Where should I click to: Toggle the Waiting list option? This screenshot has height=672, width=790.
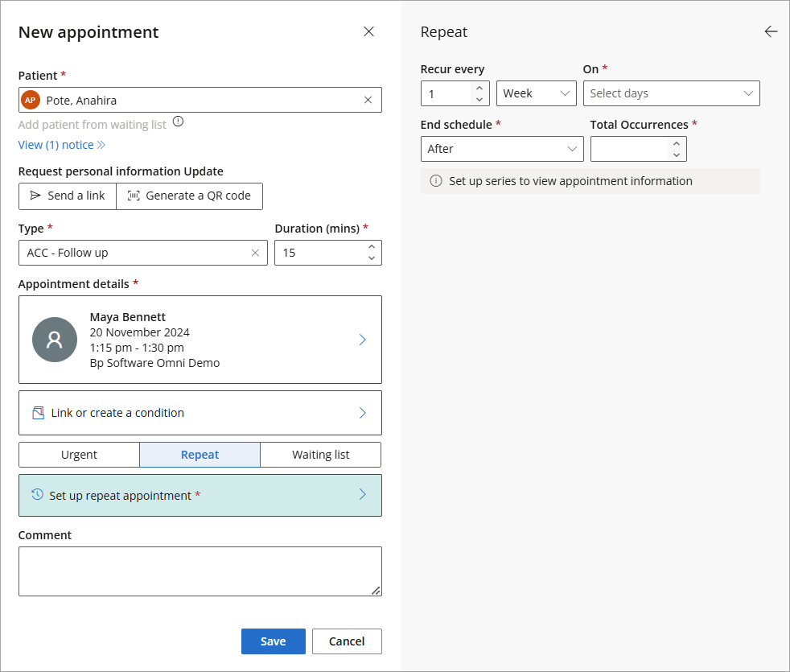coord(320,455)
